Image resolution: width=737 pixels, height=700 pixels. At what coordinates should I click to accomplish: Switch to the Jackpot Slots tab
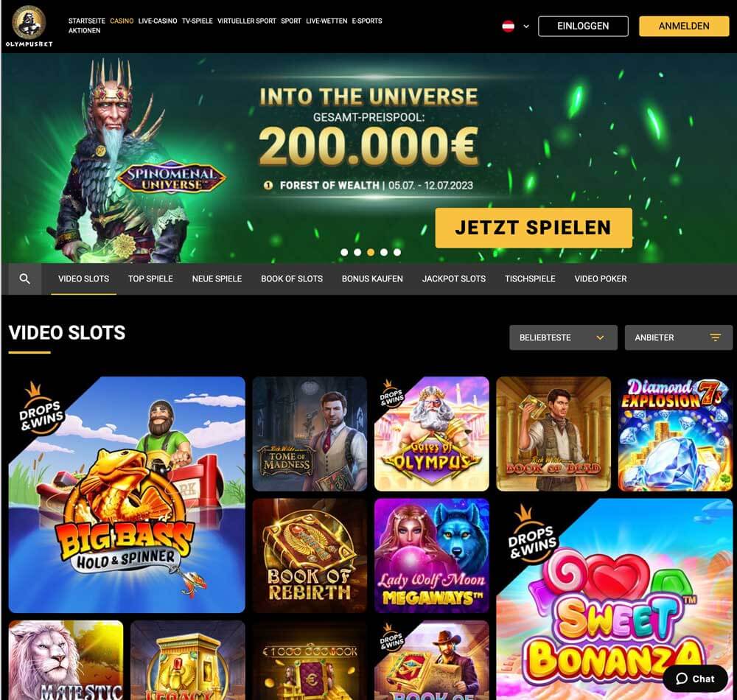[x=453, y=279]
